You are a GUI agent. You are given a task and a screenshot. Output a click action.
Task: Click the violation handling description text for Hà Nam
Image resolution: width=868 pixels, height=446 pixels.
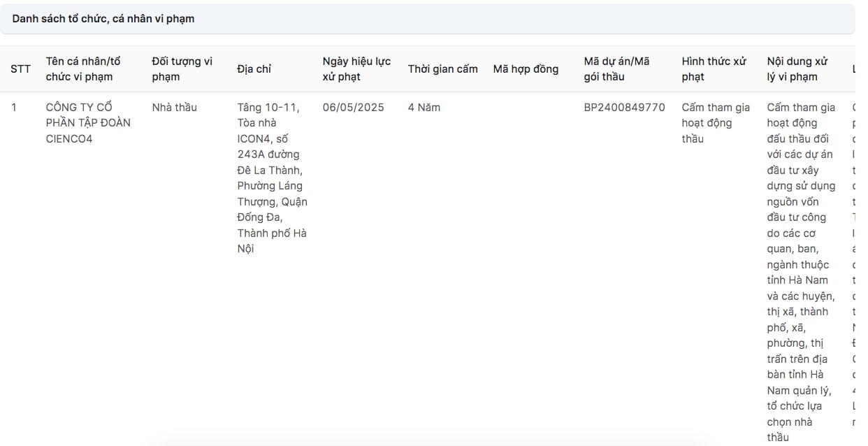[801, 272]
